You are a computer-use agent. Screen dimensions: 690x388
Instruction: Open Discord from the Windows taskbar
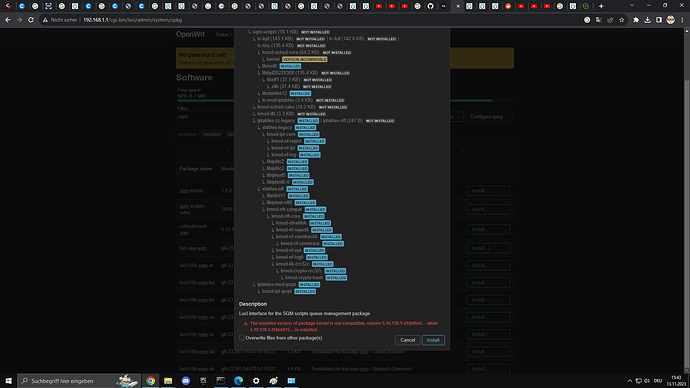point(186,381)
